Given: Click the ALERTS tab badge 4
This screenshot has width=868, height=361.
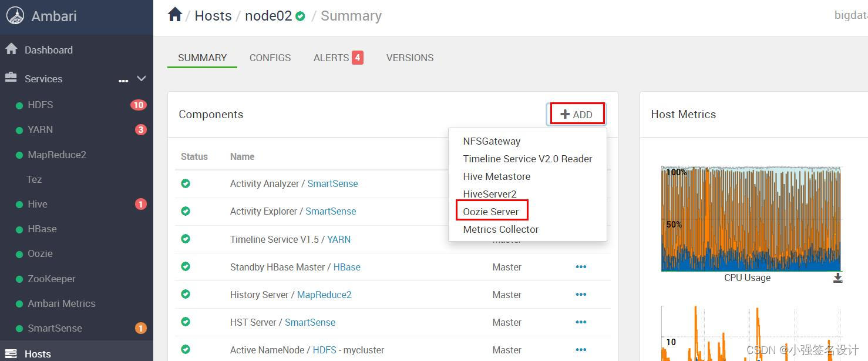Looking at the screenshot, I should [357, 58].
